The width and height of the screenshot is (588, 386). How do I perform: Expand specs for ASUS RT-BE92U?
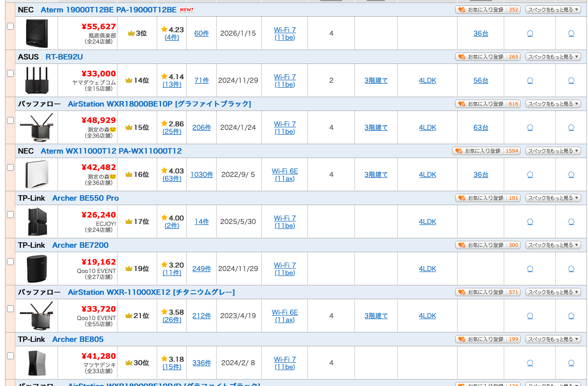(553, 57)
